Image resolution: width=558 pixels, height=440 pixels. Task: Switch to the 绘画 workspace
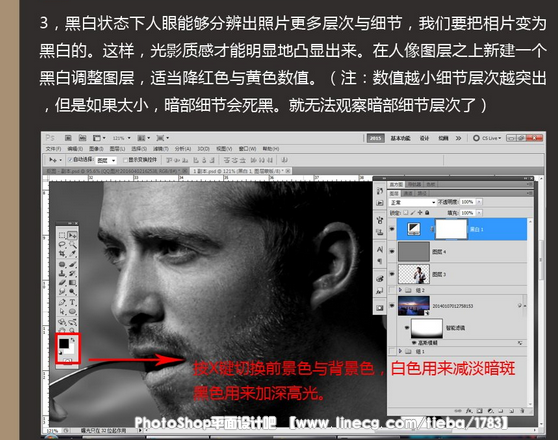(x=443, y=138)
